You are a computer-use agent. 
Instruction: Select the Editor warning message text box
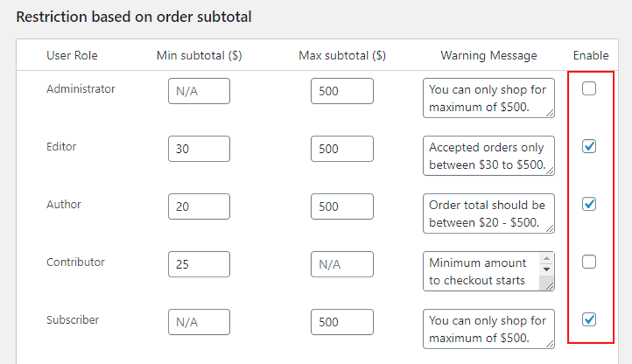pos(488,155)
